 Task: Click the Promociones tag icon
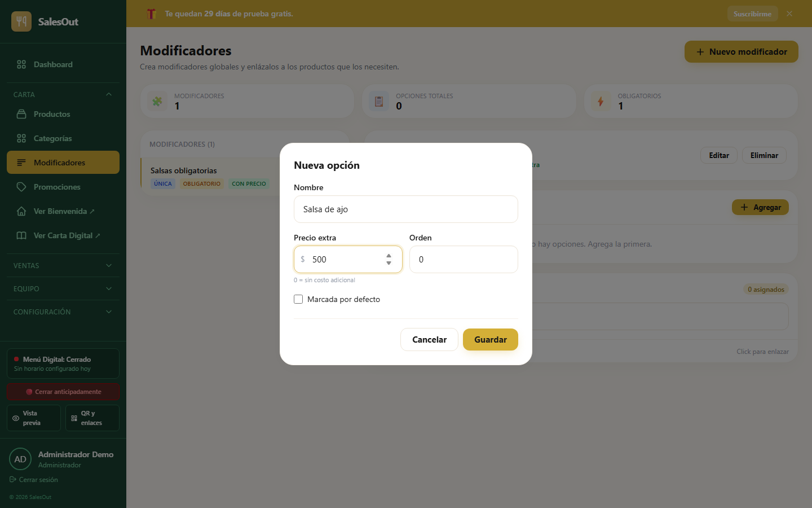[x=21, y=187]
